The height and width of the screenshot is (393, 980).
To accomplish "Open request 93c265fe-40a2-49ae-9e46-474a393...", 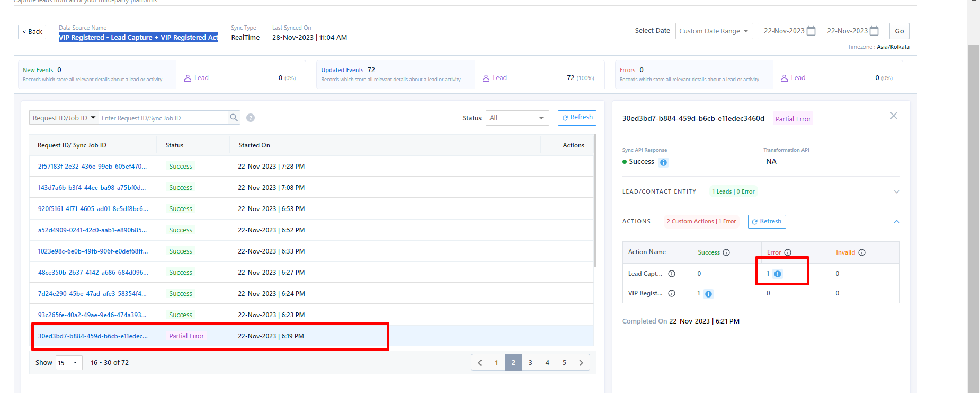I will tap(92, 315).
